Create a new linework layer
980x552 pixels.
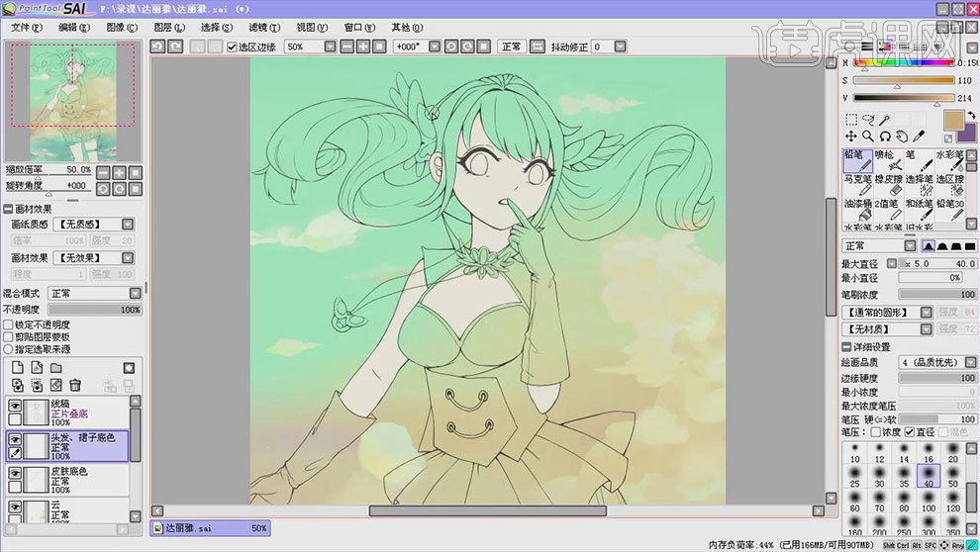(37, 368)
